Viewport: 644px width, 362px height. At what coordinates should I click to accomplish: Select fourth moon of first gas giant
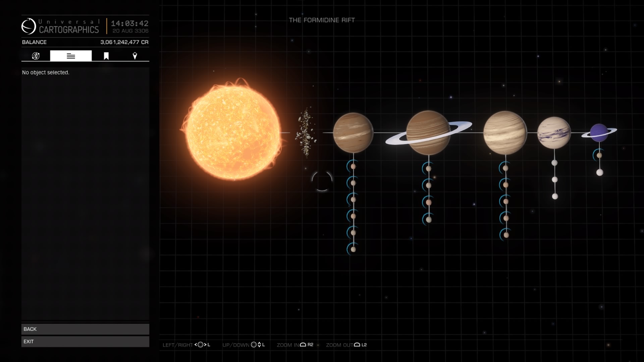[353, 216]
